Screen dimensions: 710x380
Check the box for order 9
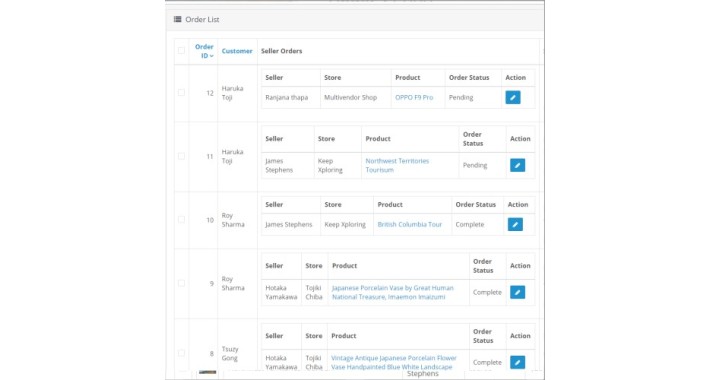click(x=181, y=283)
